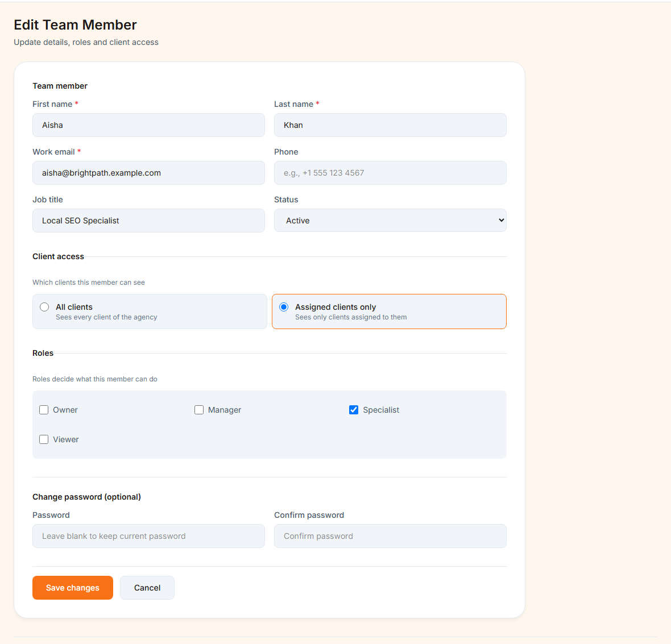
Task: Select the Job title input field
Action: tap(148, 221)
